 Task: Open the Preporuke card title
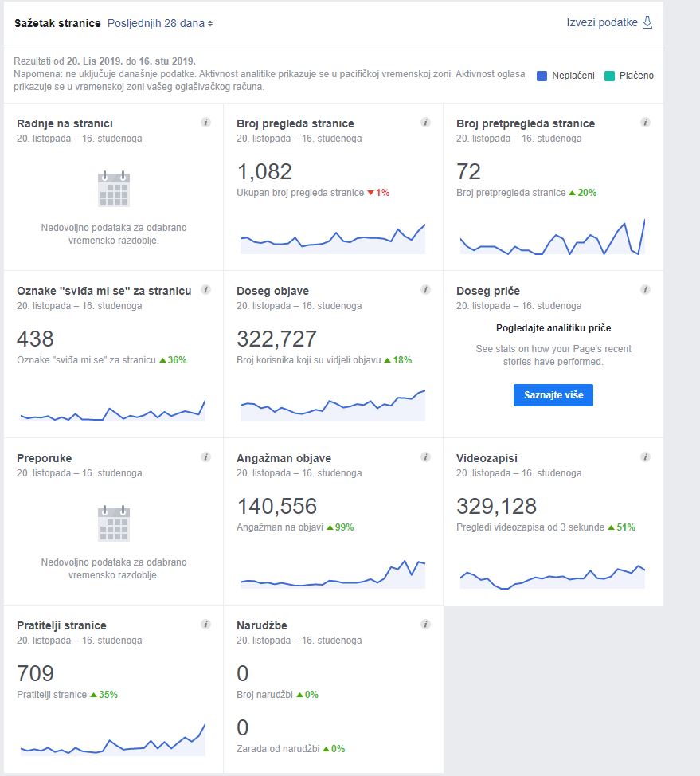[x=44, y=458]
